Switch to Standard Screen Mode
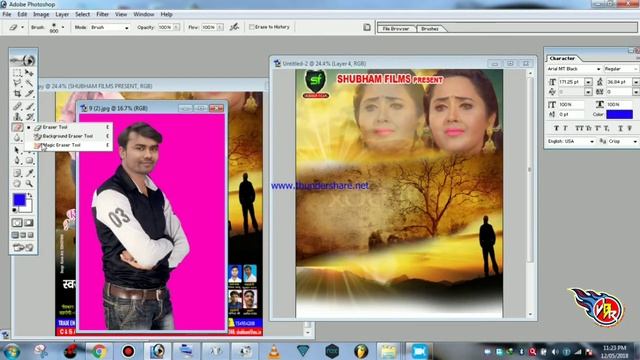The width and height of the screenshot is (640, 360). coord(15,235)
